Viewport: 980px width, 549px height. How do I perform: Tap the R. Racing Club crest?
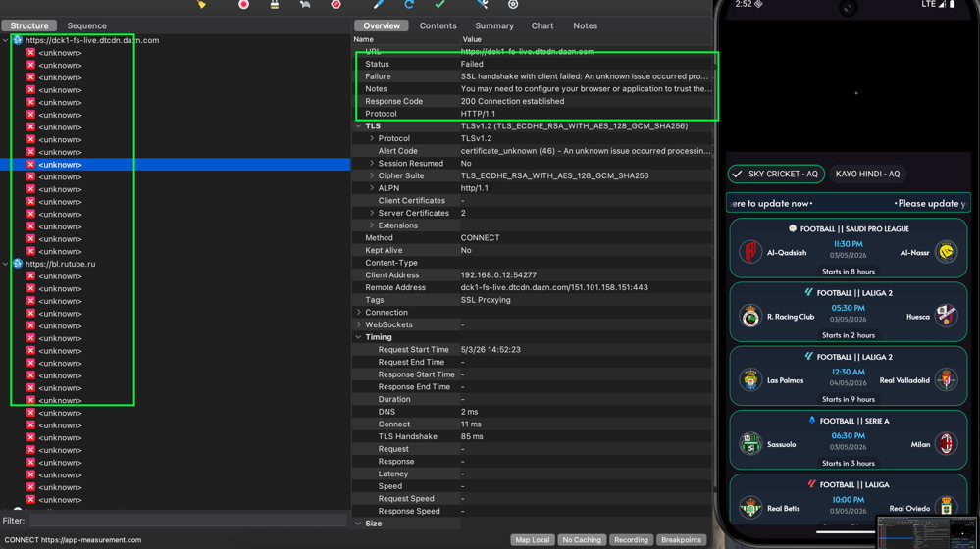750,316
